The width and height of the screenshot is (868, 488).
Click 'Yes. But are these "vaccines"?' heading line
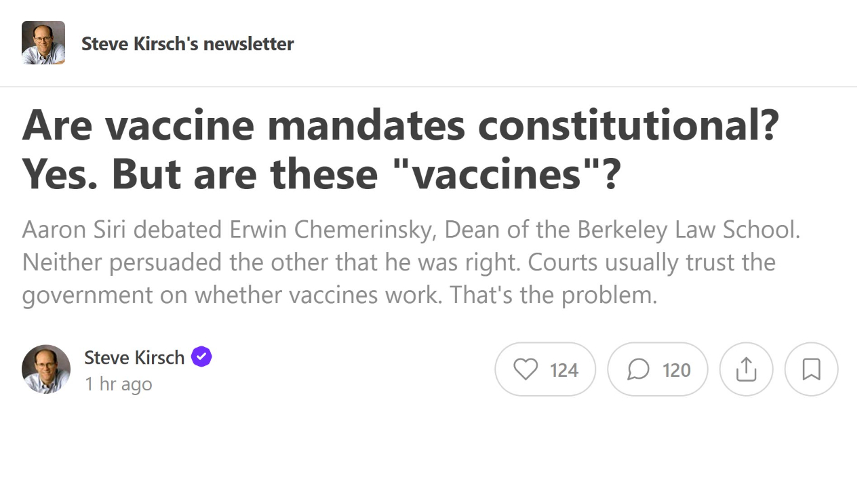tap(321, 174)
